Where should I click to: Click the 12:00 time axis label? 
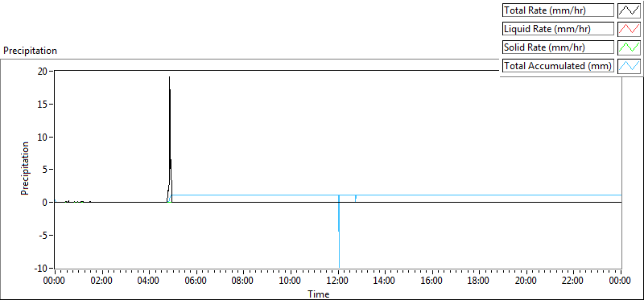click(337, 281)
